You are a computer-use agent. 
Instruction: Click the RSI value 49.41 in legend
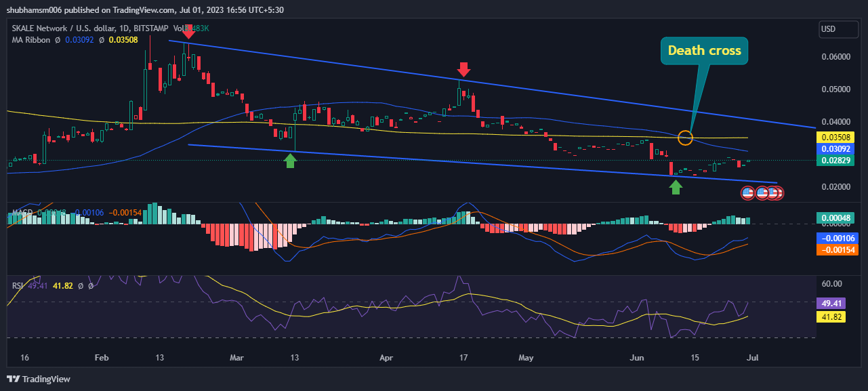(37, 286)
